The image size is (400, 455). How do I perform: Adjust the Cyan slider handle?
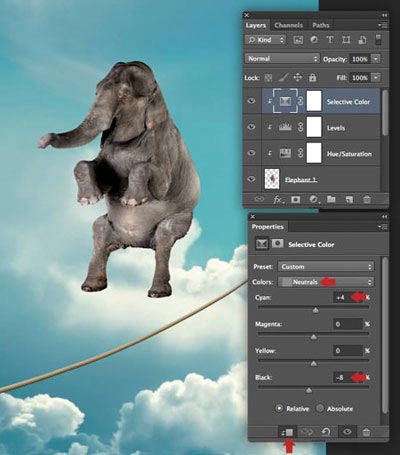point(315,310)
